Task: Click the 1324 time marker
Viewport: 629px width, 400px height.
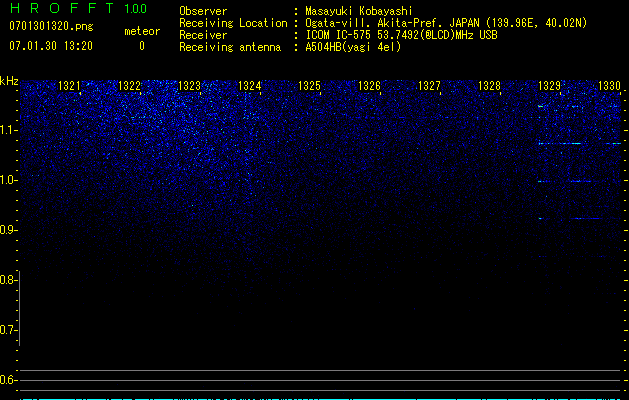Action: (250, 86)
